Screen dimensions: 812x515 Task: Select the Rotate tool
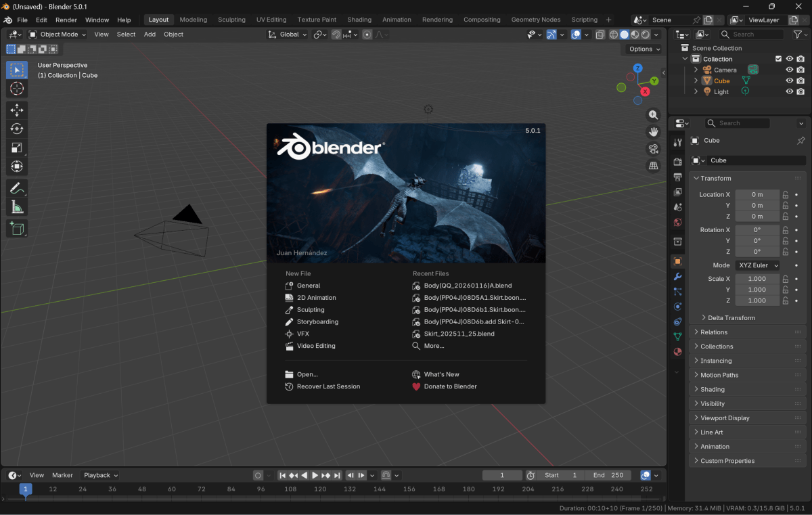pyautogui.click(x=17, y=129)
